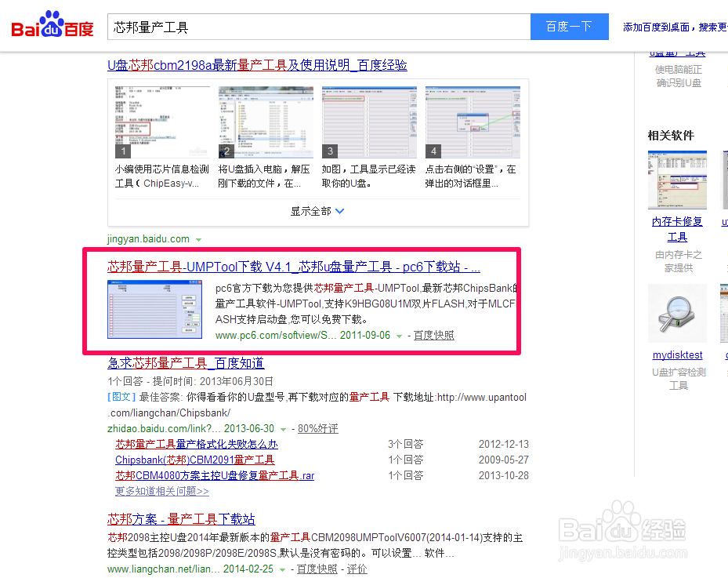Viewport: 728px width, 578px height.
Task: Click the Baidu logo
Action: coord(53,25)
